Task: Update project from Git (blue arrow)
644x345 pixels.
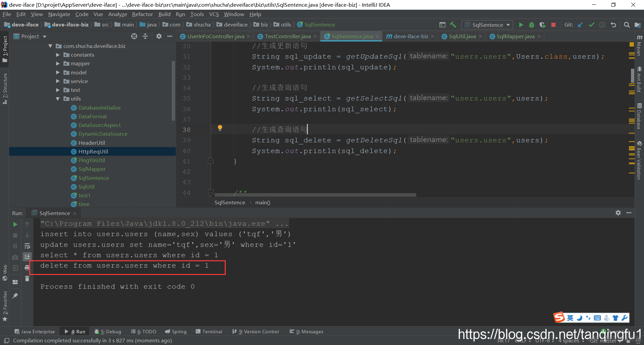Action: [x=581, y=25]
